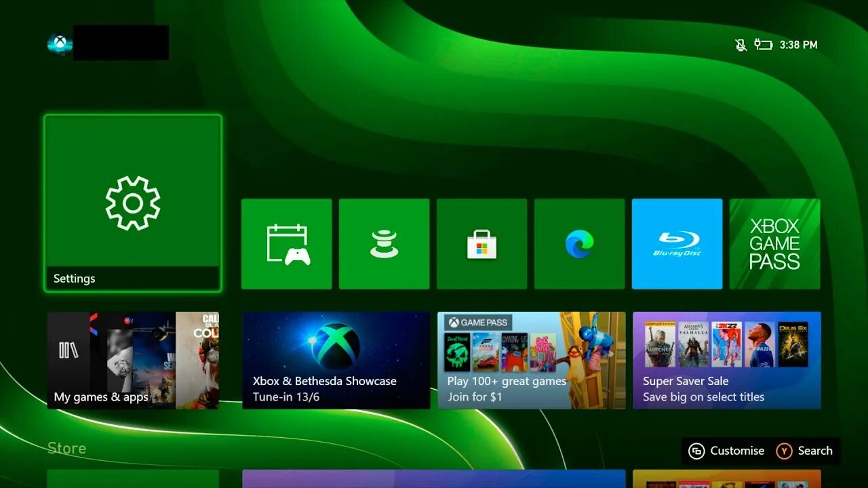Click the Valhalla cover in sale card
The width and height of the screenshot is (868, 488).
(693, 345)
